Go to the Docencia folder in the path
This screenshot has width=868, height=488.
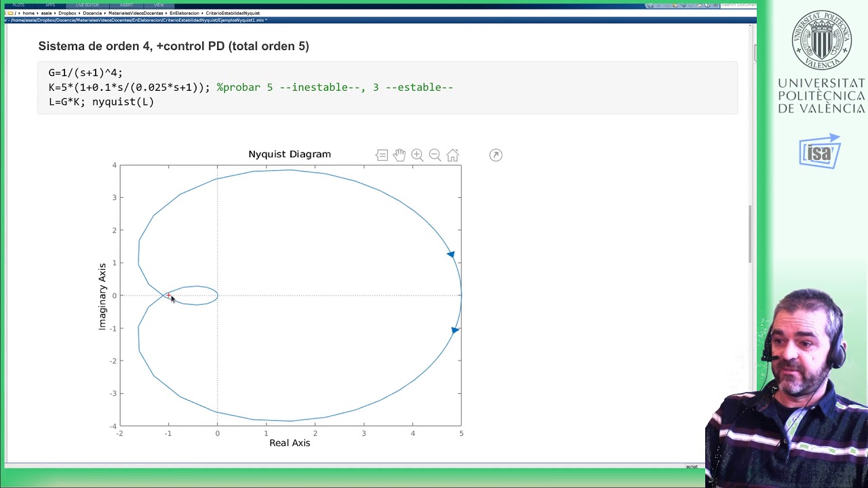pos(92,13)
